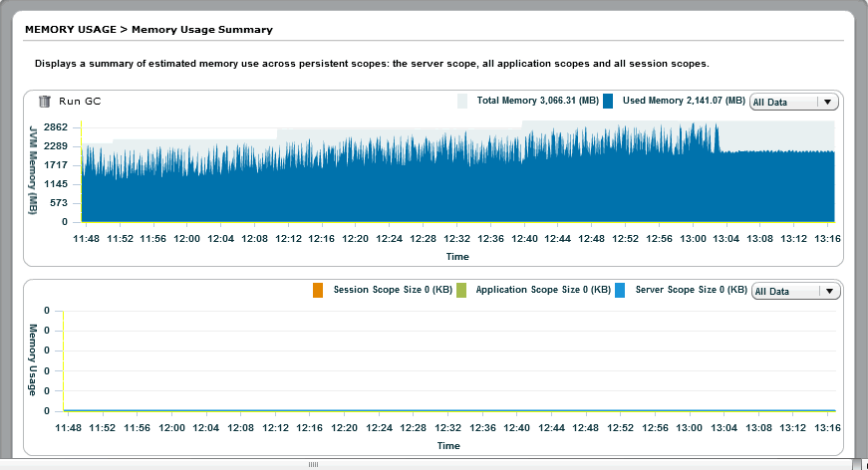
Task: Click the MEMORY USAGE breadcrumb heading
Action: pos(71,30)
